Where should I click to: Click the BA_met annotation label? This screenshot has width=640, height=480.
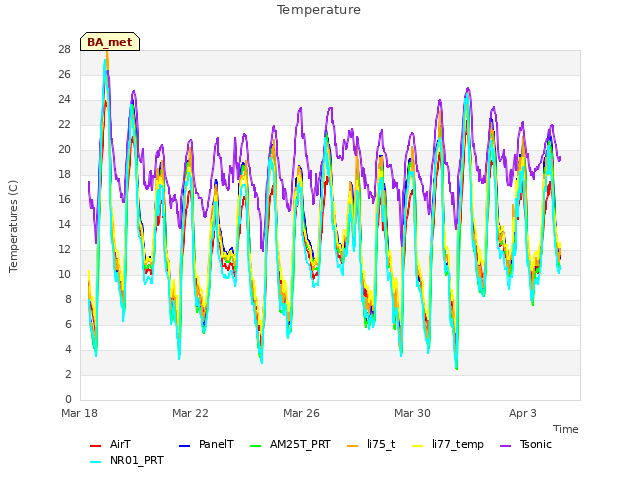pos(110,42)
